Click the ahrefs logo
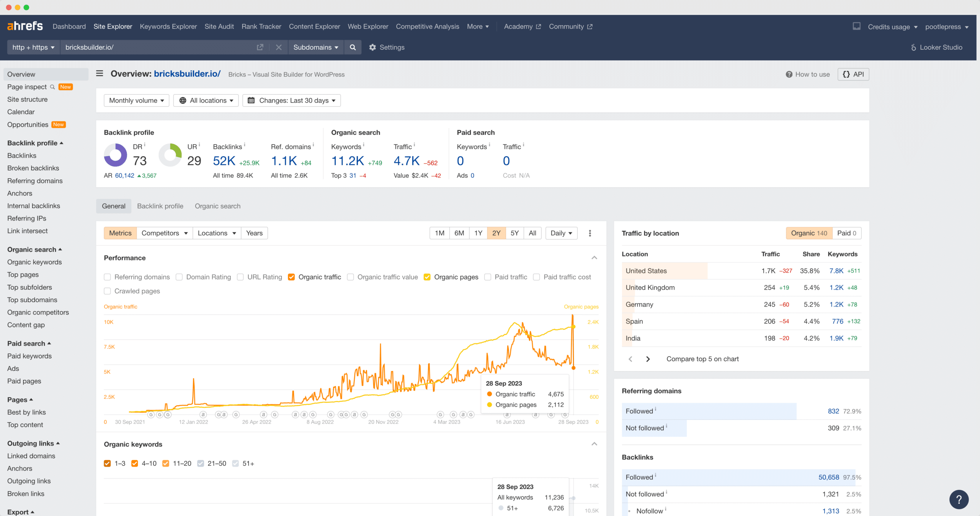The image size is (980, 516). pyautogui.click(x=25, y=26)
